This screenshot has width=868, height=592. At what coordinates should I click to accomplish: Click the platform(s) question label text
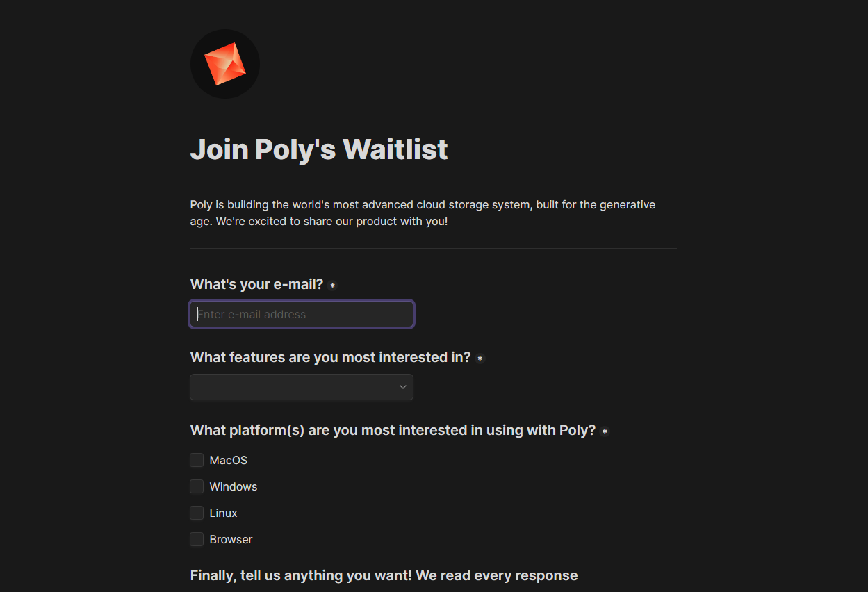[x=393, y=430]
